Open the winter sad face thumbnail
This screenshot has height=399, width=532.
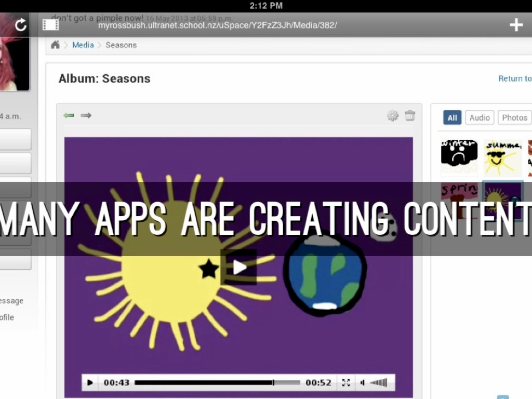pyautogui.click(x=459, y=158)
